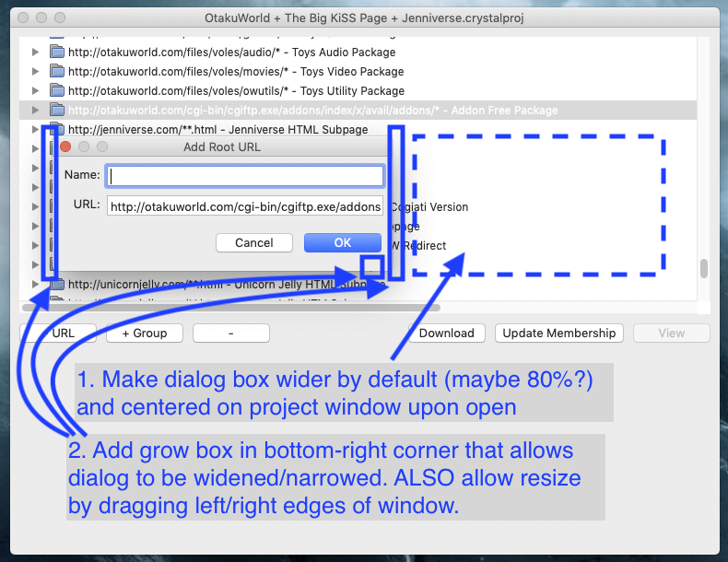Expand the Unicorn Jelly HTML Subpage row

click(x=35, y=284)
